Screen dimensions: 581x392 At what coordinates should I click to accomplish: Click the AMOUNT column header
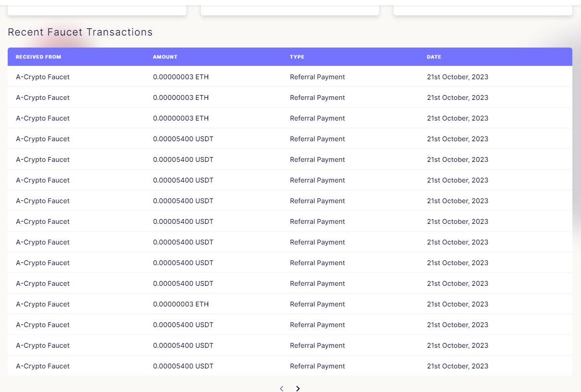165,57
